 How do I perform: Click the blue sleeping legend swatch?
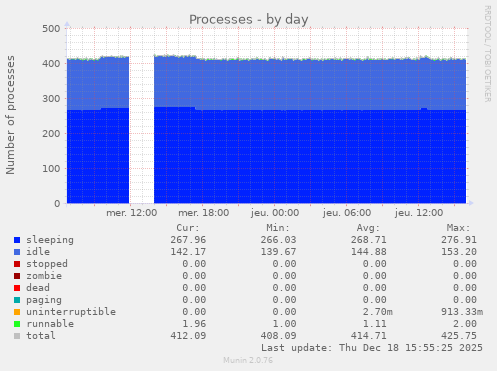pyautogui.click(x=17, y=240)
